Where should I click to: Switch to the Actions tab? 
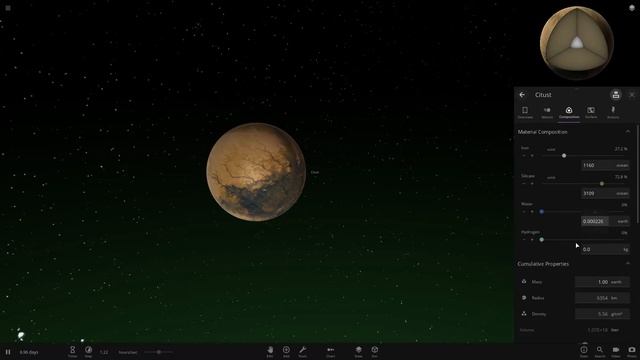point(613,113)
